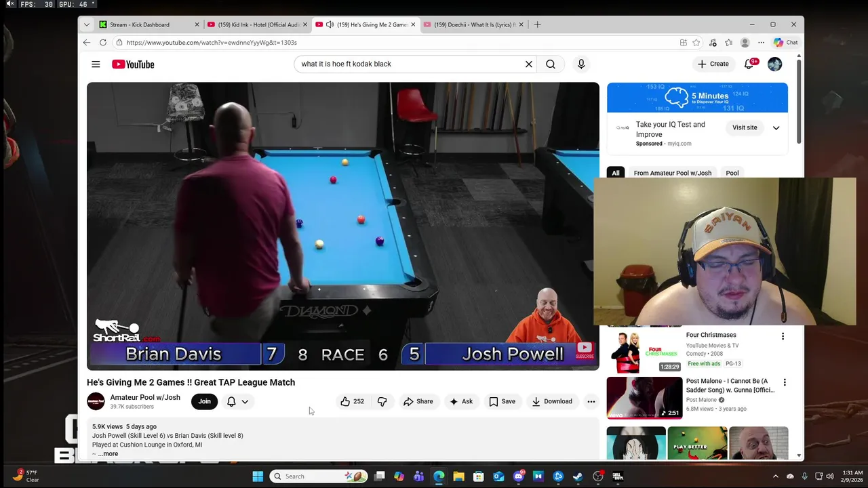Screen dimensions: 868x488
Task: Refresh the current YouTube page
Action: click(x=103, y=42)
